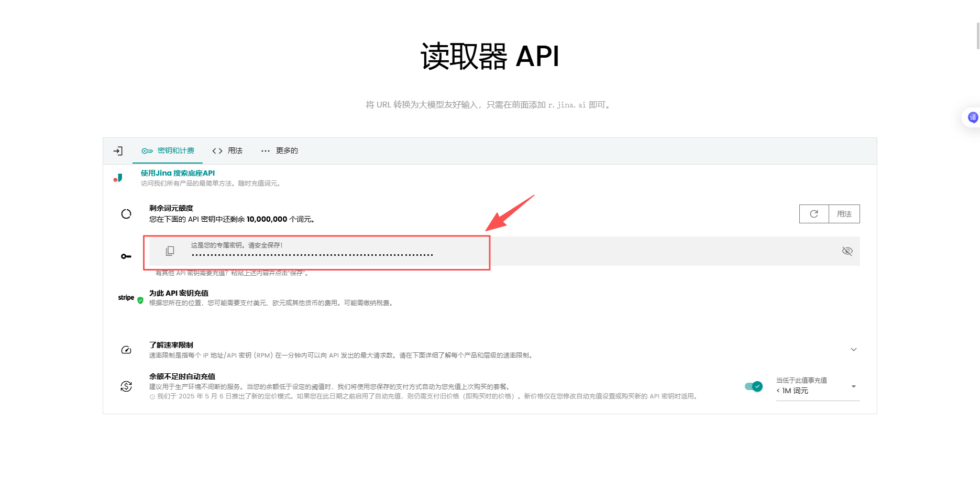Click the 读取器 API page title
Image resolution: width=980 pixels, height=486 pixels.
490,56
